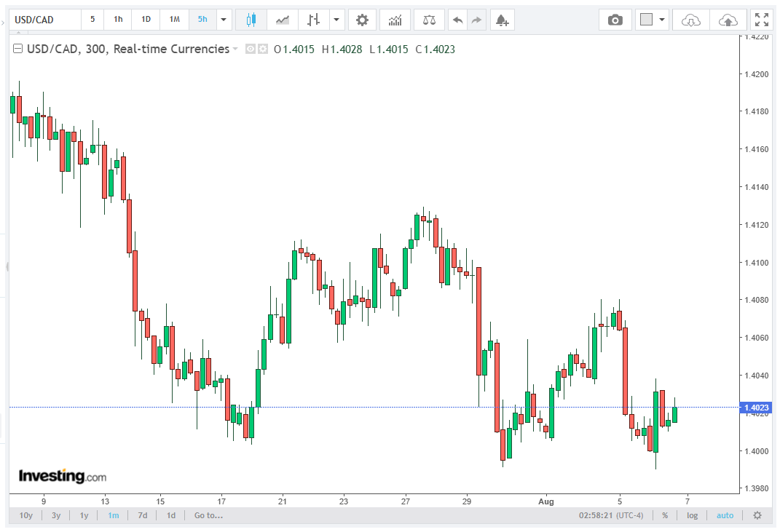
Task: Set range to 3y
Action: point(56,515)
